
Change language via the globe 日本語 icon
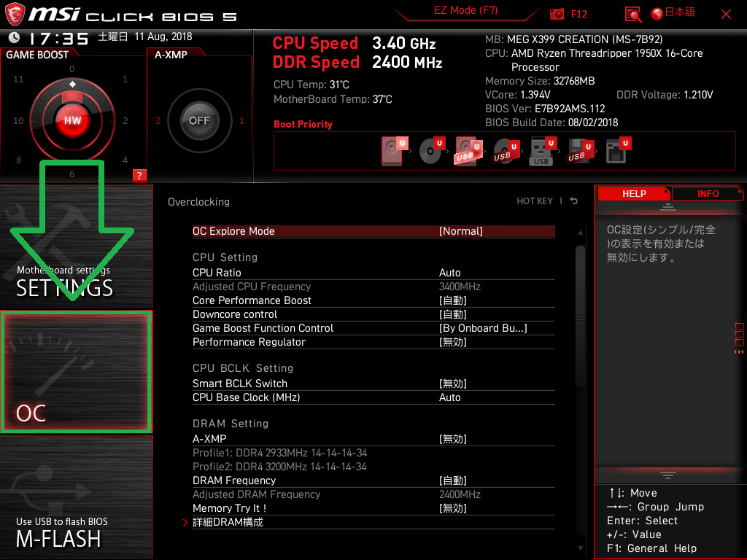pyautogui.click(x=673, y=13)
